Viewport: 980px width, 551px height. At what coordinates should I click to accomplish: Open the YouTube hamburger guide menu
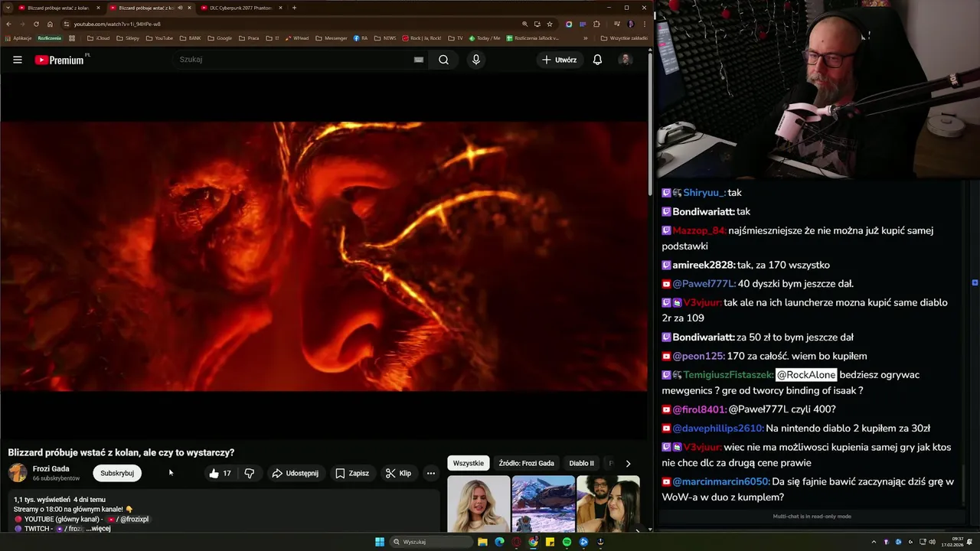click(x=18, y=60)
